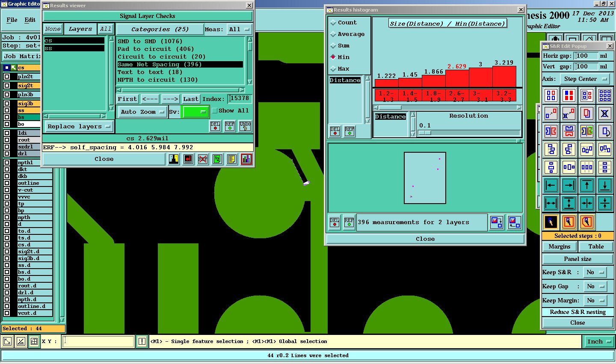Select the None tab in Results viewer
Viewport: 616px width, 364px height.
click(x=53, y=29)
